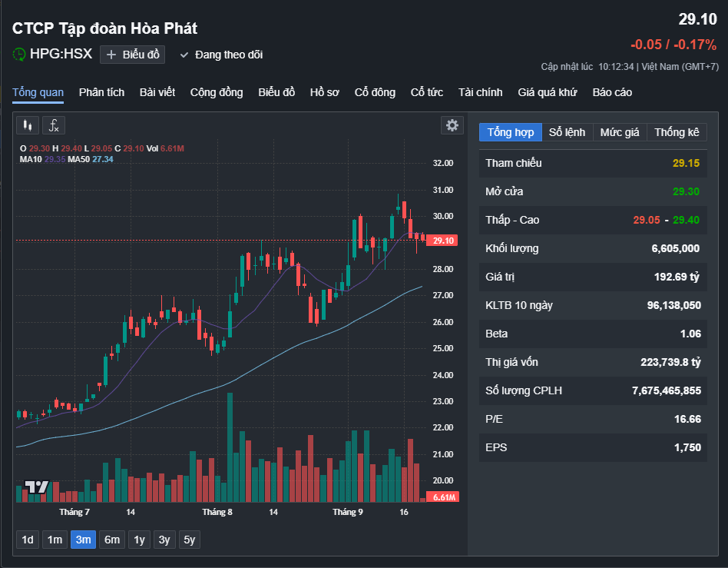Viewport: 728px width, 568px height.
Task: Click the Beta value 1.06
Action: coord(690,334)
